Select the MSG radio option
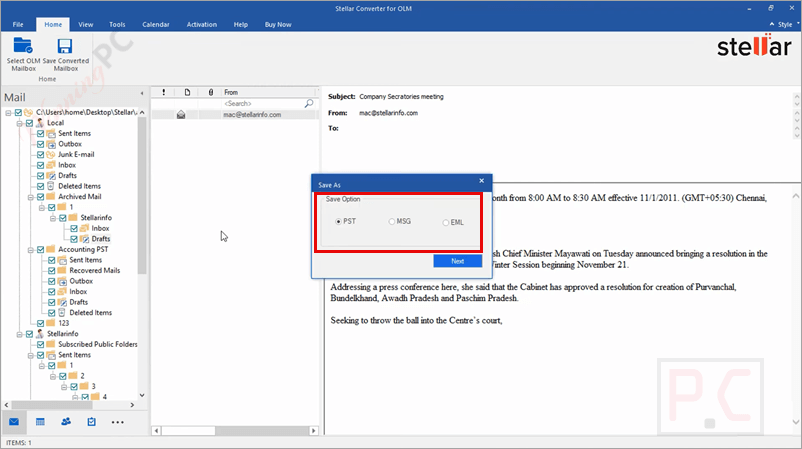802x449 pixels. coord(392,222)
